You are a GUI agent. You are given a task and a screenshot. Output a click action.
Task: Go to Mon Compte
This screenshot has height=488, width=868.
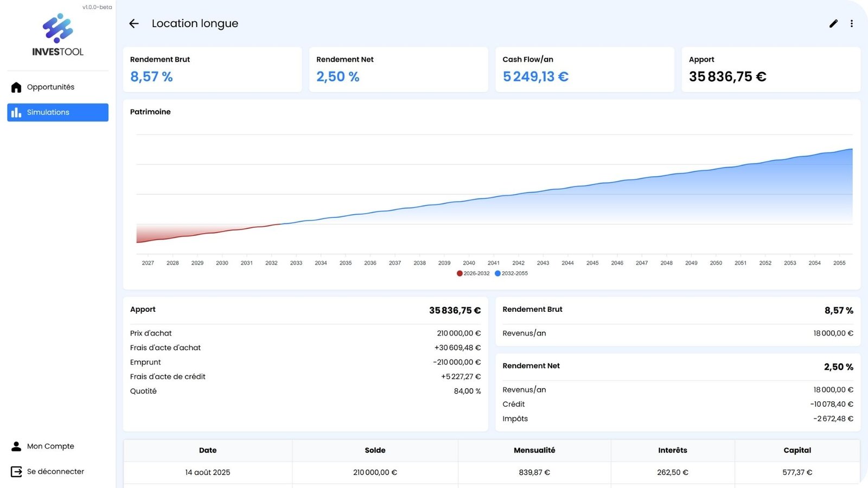[50, 446]
